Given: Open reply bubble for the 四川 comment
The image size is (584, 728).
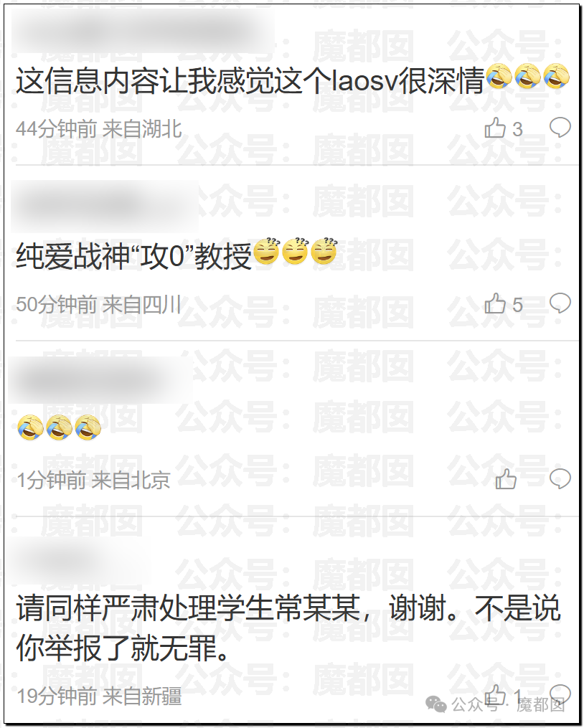Looking at the screenshot, I should 560,303.
